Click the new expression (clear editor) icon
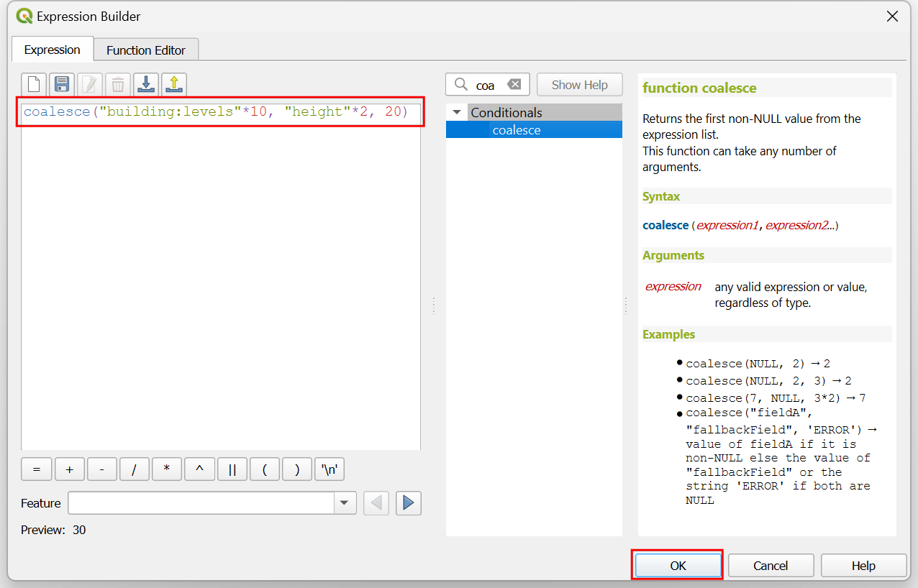The height and width of the screenshot is (588, 918). point(34,85)
